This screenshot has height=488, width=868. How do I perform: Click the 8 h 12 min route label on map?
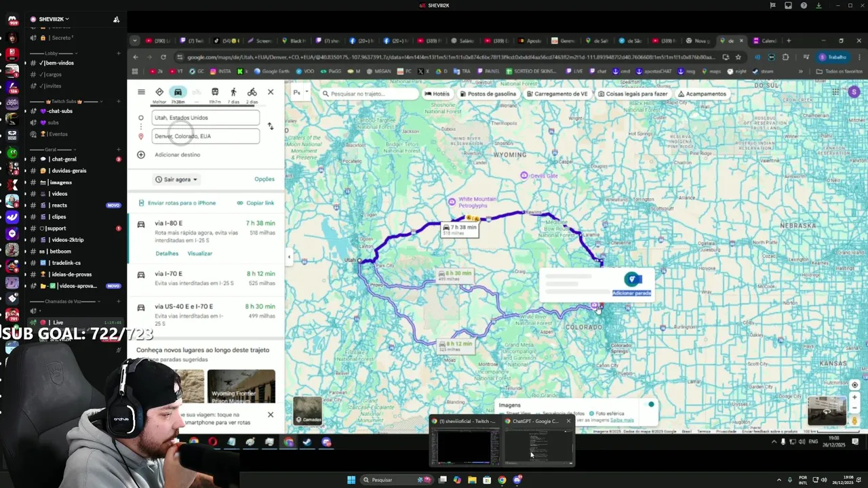point(456,346)
